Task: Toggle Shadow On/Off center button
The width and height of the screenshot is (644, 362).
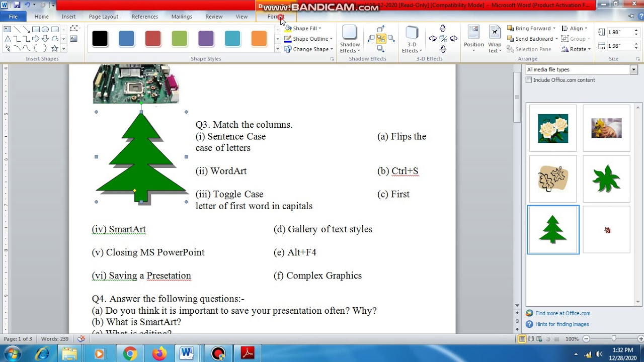Action: 381,39
